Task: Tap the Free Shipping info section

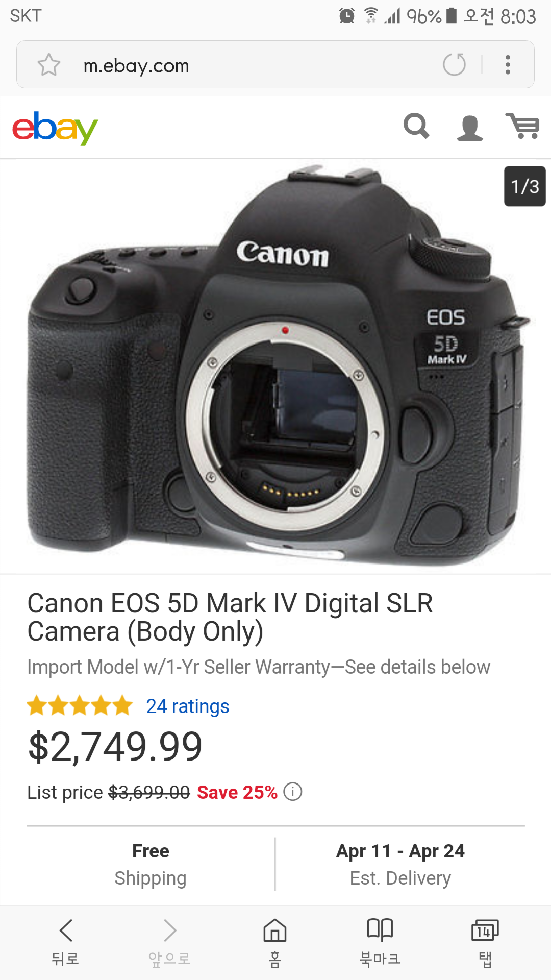Action: [151, 864]
